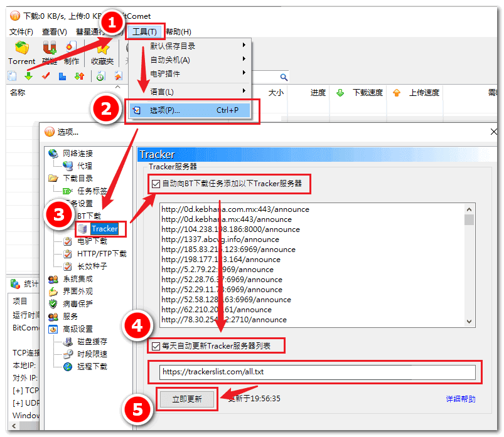Viewport: 504px width, 437px height.
Task: Select BT下载 tree item
Action: pyautogui.click(x=89, y=216)
